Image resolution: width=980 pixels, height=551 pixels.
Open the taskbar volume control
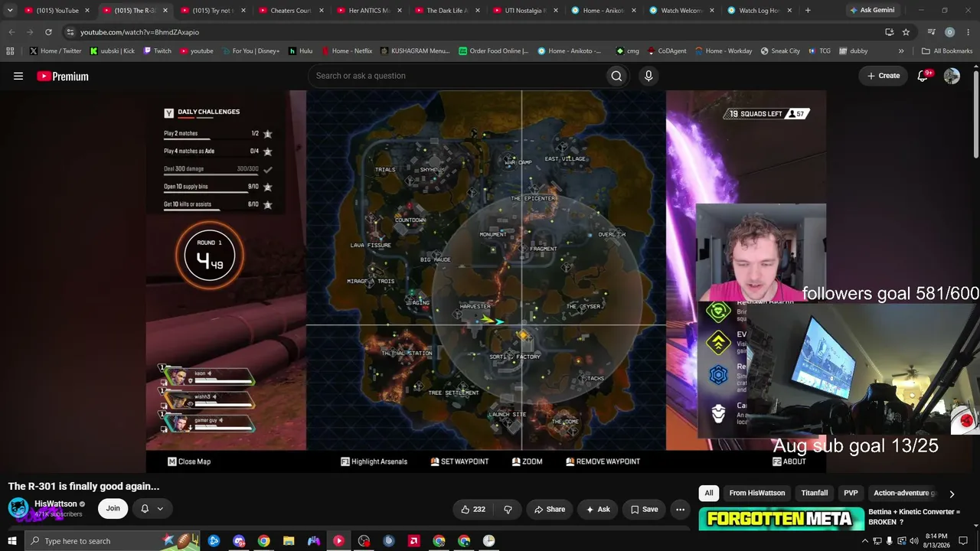pyautogui.click(x=913, y=541)
